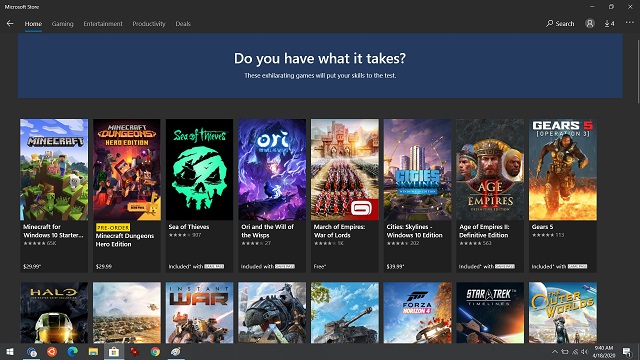Open the Ubuntu icon in the taskbar
Image resolution: width=640 pixels, height=360 pixels.
pos(52,351)
